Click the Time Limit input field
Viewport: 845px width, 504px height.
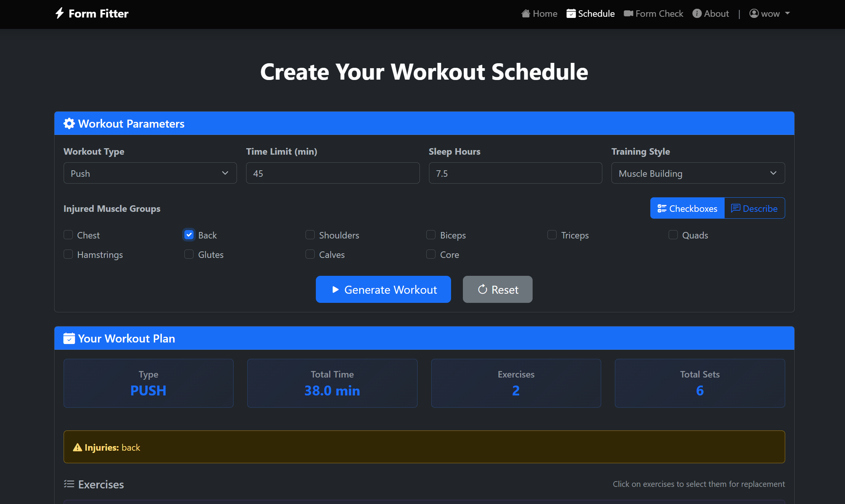[333, 173]
